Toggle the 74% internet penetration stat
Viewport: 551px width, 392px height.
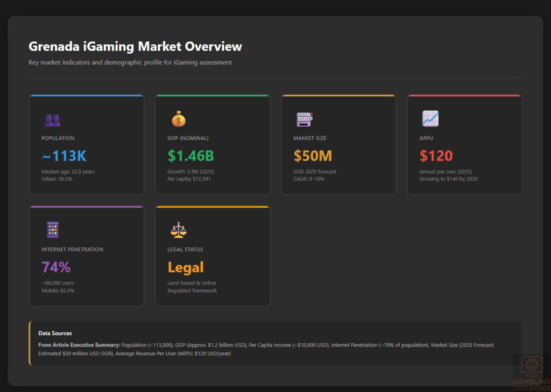pos(55,267)
